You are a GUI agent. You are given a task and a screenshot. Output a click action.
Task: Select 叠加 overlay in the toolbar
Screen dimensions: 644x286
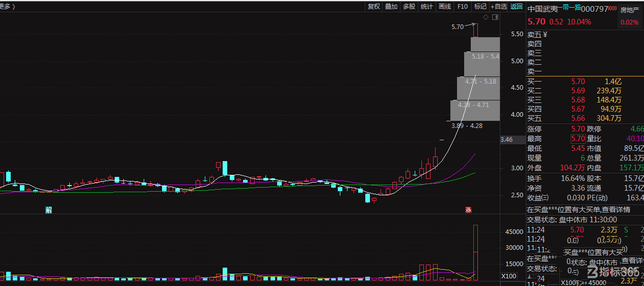391,7
